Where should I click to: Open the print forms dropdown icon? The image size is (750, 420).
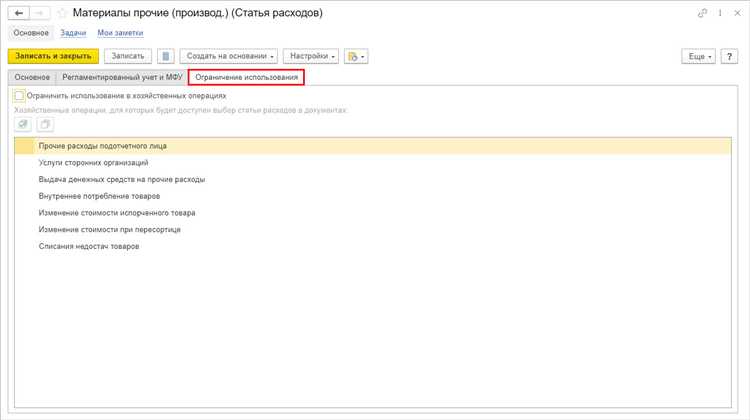[356, 56]
